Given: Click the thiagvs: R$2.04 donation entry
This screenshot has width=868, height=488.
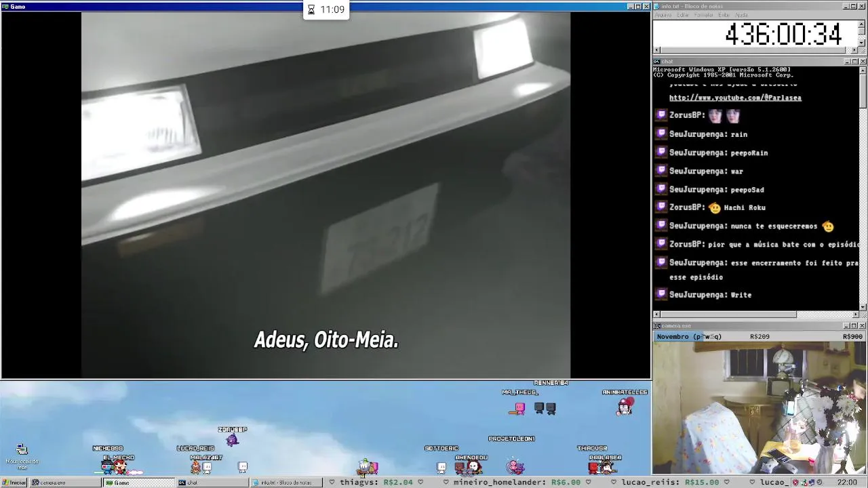Looking at the screenshot, I should 376,483.
